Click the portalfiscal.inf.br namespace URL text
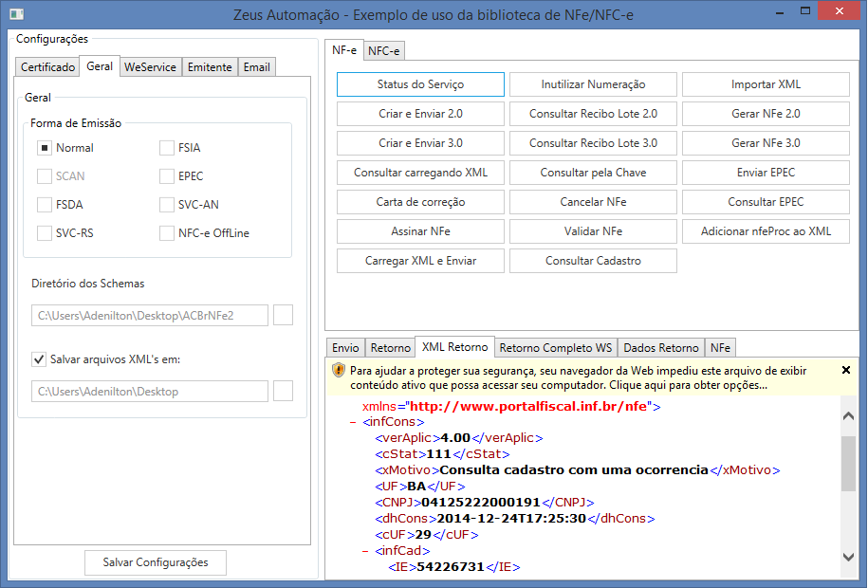 click(x=528, y=407)
